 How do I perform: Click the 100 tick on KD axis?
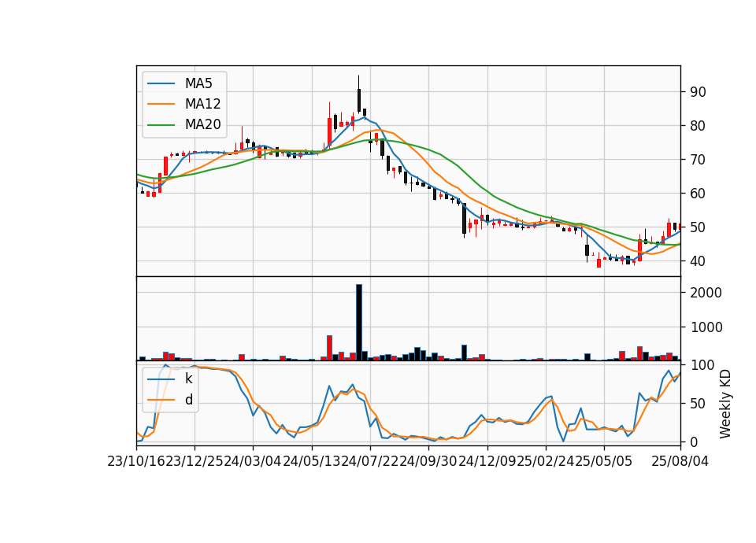[x=702, y=365]
